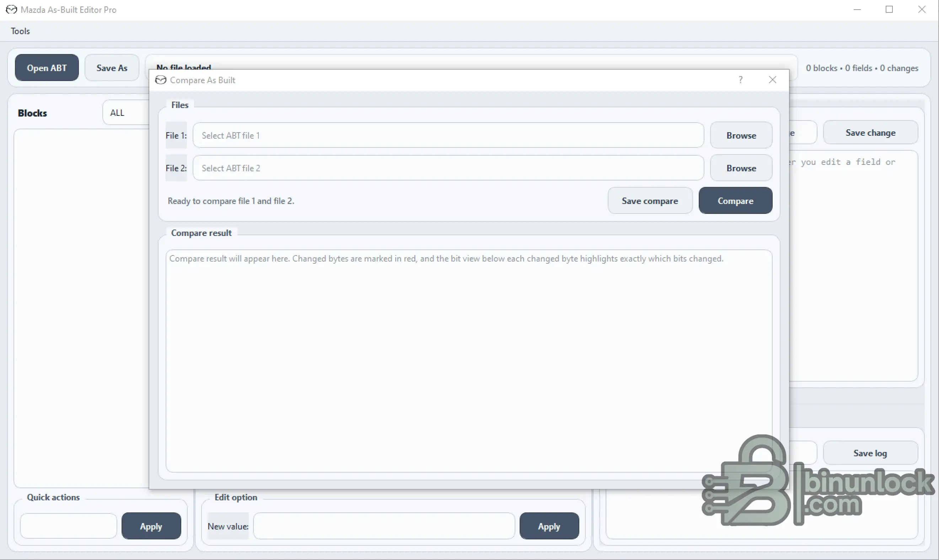Image resolution: width=939 pixels, height=560 pixels.
Task: Minimize the Mazda As-Built Editor Pro window
Action: (x=858, y=10)
